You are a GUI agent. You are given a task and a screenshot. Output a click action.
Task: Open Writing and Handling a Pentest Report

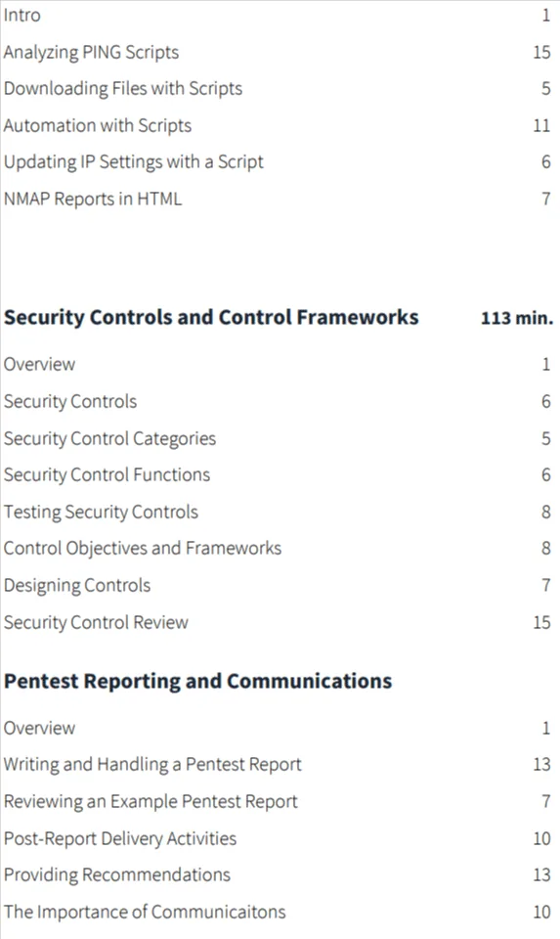[152, 765]
